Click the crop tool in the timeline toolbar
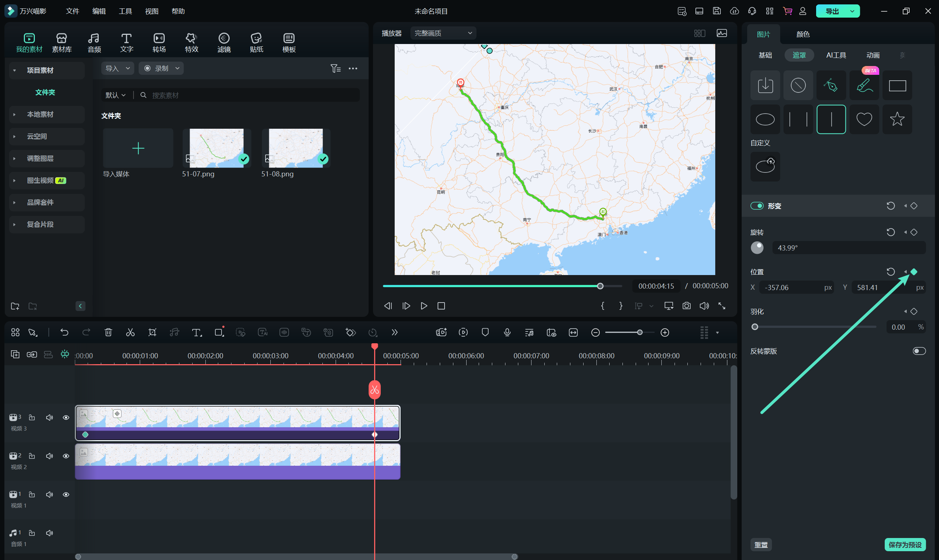This screenshot has width=939, height=560. tap(152, 333)
